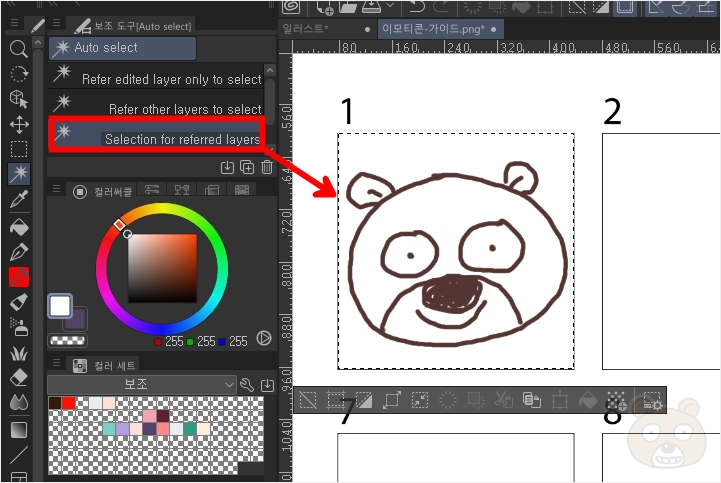
Task: Open the color set dropdown
Action: click(x=142, y=385)
